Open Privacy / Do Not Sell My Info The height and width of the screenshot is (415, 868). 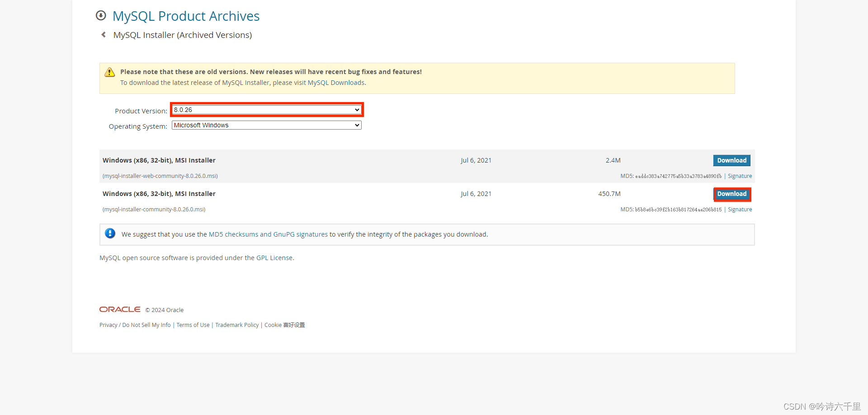point(135,325)
